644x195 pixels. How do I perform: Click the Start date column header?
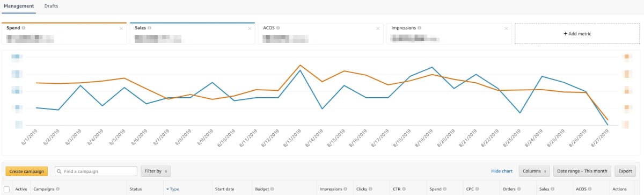(225, 189)
